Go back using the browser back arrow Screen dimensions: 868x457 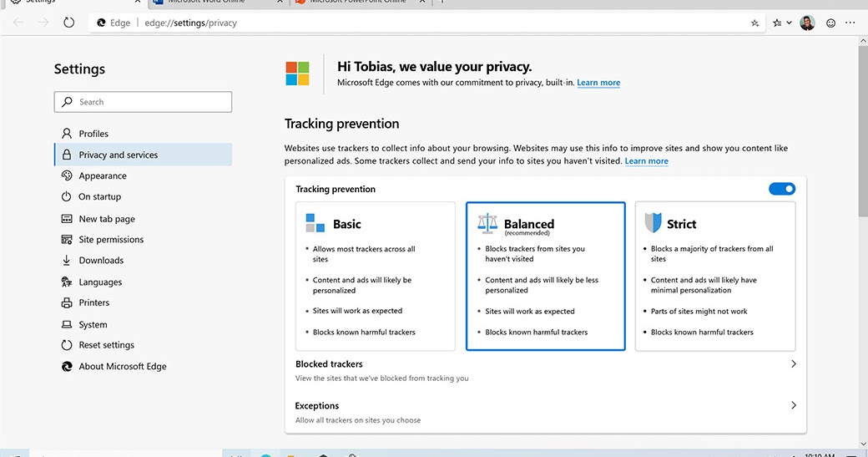click(18, 23)
